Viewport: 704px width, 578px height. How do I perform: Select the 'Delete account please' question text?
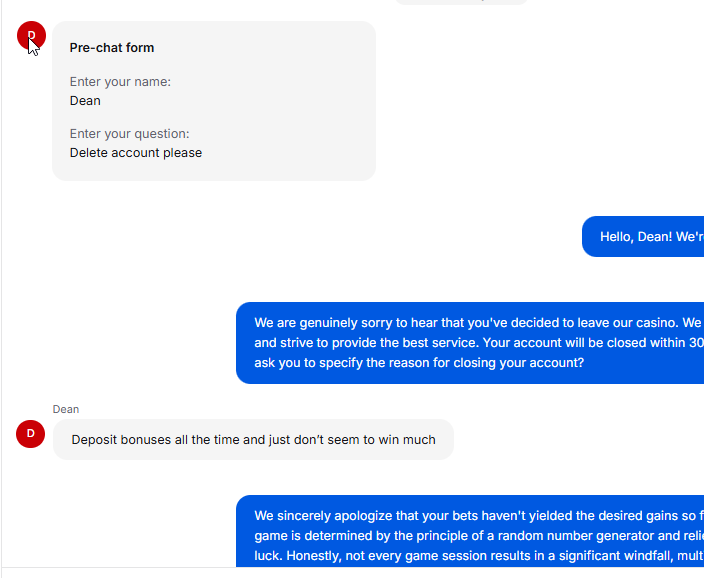[136, 153]
